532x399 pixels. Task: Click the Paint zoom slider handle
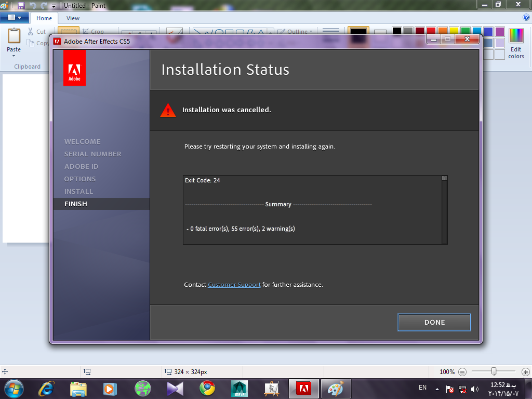coord(494,371)
